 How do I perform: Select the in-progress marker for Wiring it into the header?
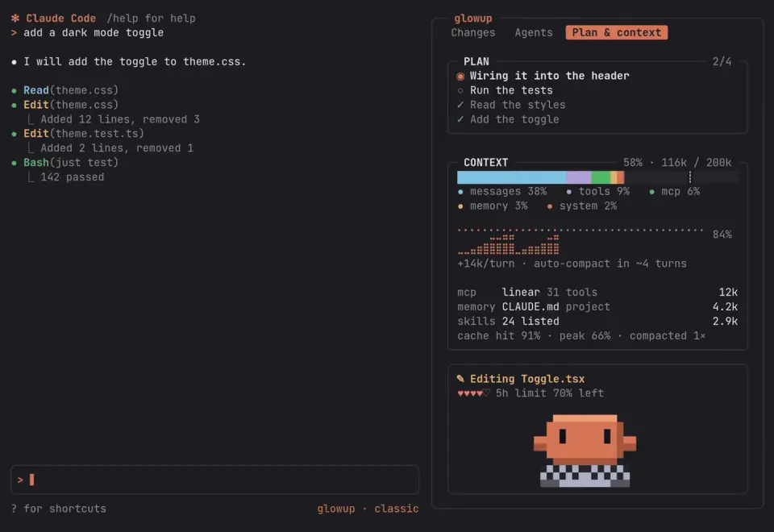click(460, 76)
